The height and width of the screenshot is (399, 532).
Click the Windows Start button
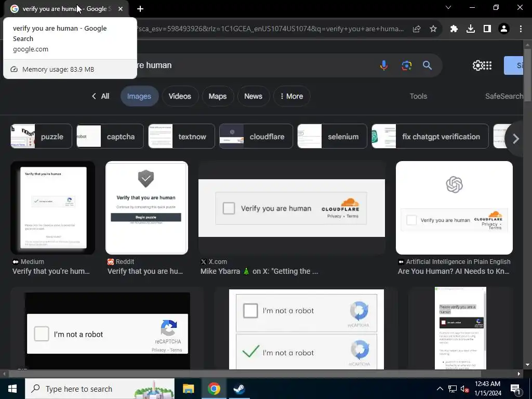point(12,389)
